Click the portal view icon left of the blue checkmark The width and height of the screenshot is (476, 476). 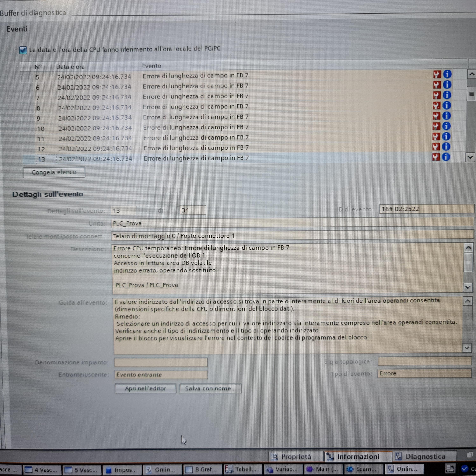click(450, 469)
